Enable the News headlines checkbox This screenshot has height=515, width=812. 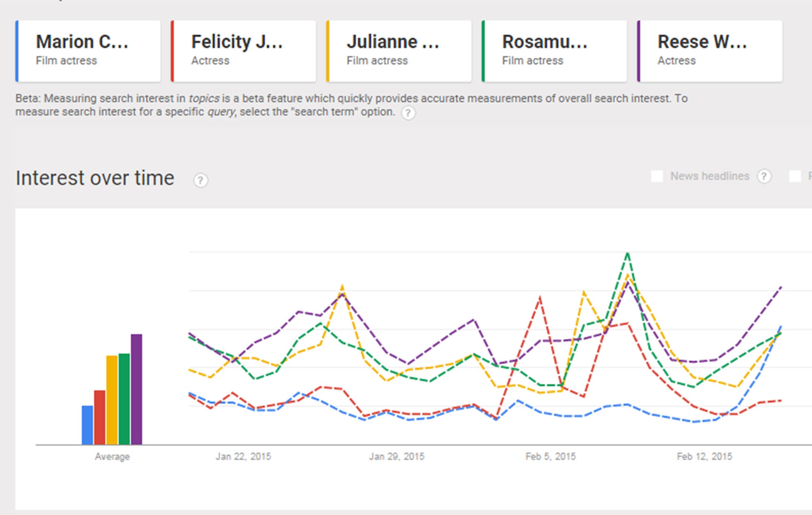[x=657, y=176]
